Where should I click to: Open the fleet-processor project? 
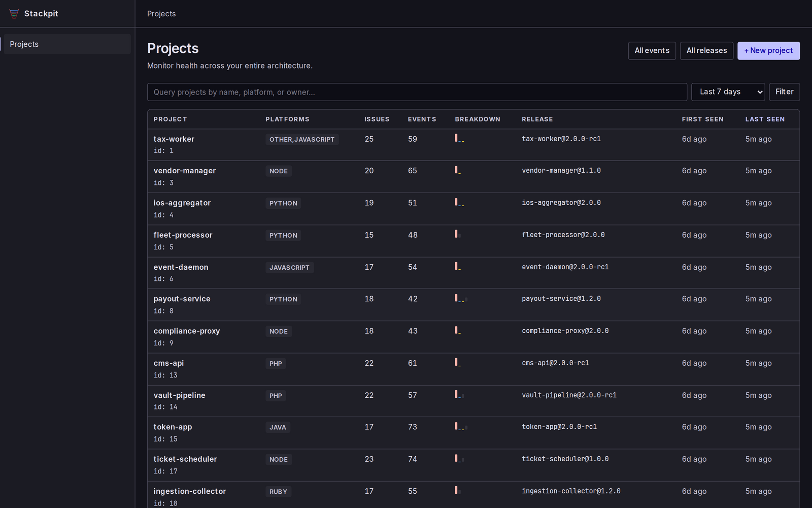183,235
